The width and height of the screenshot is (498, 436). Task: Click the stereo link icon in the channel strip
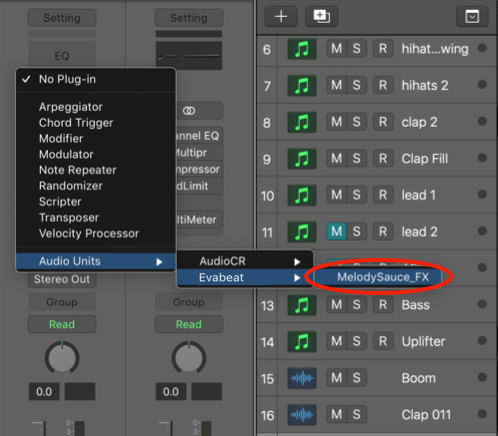pyautogui.click(x=189, y=111)
